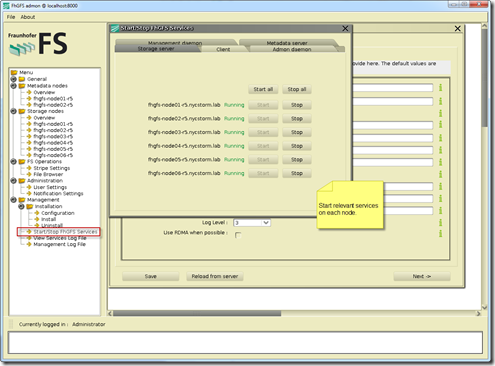Select Start/Stop FhGFS Services tree item
The image size is (495, 366).
click(65, 231)
